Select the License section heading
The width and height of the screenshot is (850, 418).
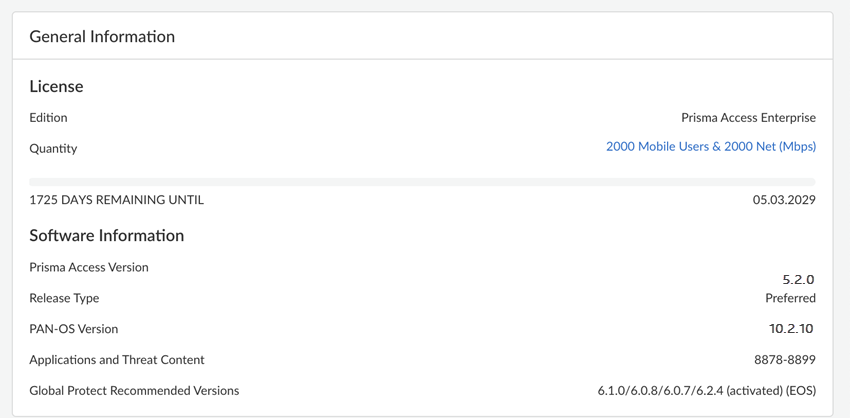56,87
